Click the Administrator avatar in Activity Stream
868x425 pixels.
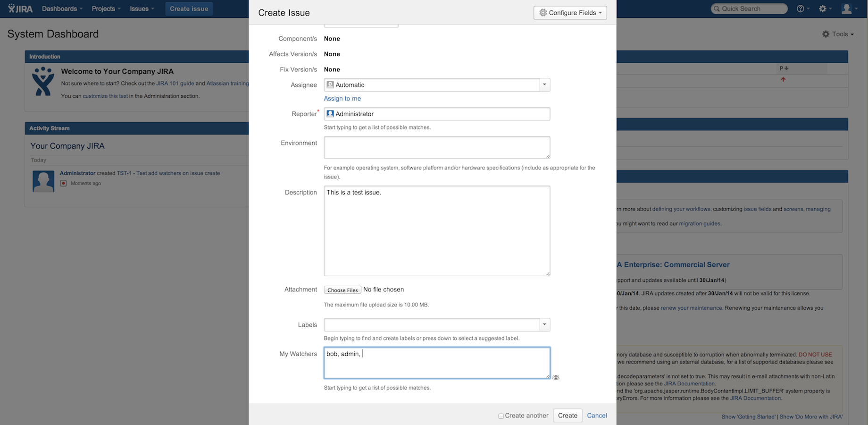[x=43, y=181]
